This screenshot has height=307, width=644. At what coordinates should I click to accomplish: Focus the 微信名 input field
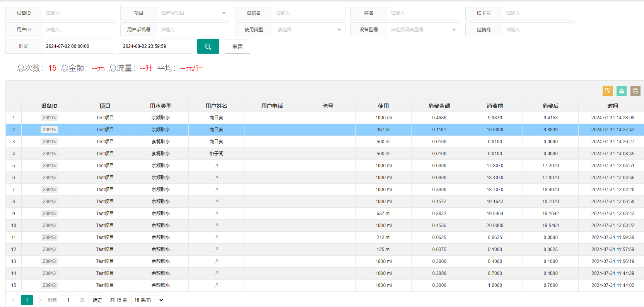(308, 13)
